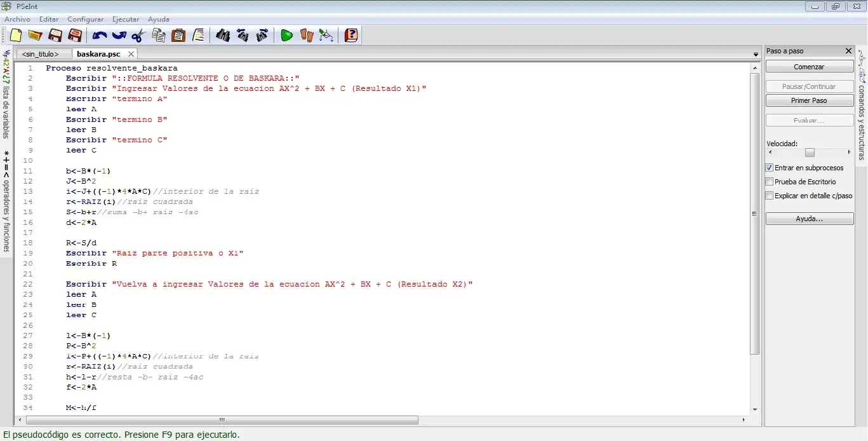Click the text 'Raiz parte positiva o X1'
Screen dimensions: 868x441
tap(178, 254)
